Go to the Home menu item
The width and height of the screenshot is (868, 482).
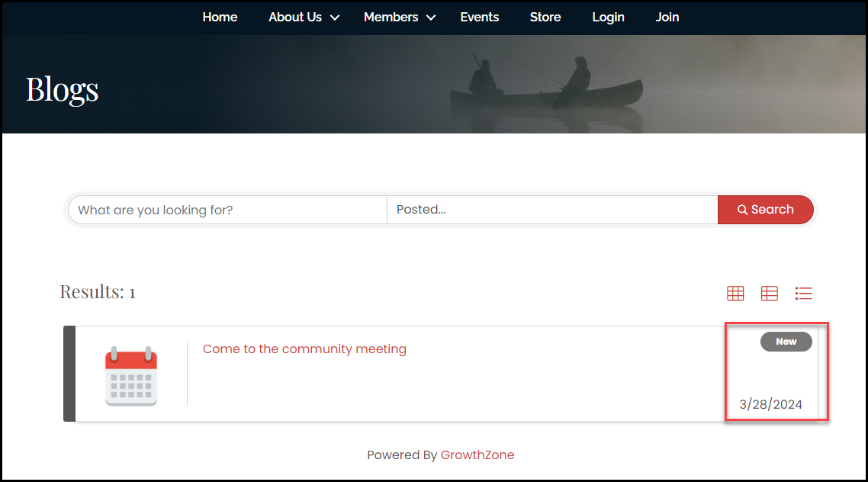pos(220,17)
